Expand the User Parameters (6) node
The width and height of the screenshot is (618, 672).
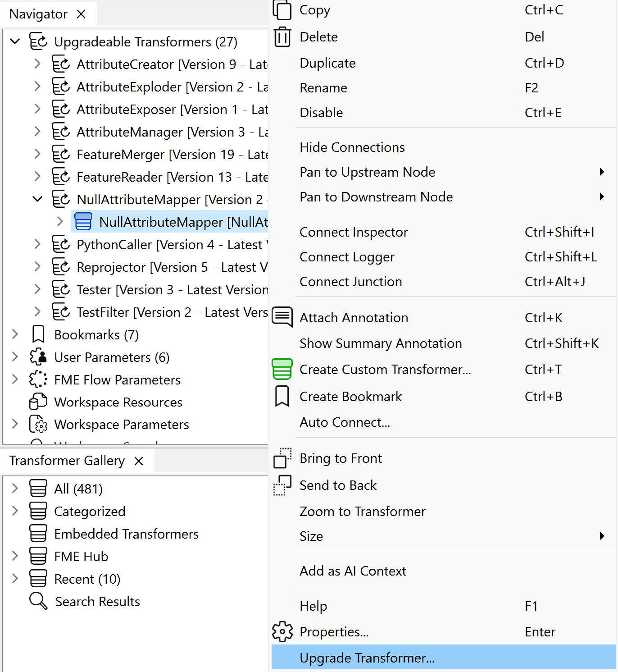click(x=15, y=357)
